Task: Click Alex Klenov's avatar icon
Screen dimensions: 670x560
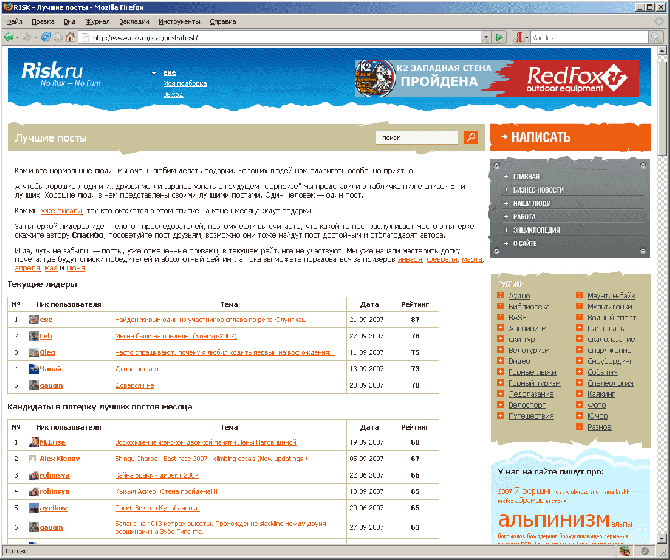Action: 34,459
